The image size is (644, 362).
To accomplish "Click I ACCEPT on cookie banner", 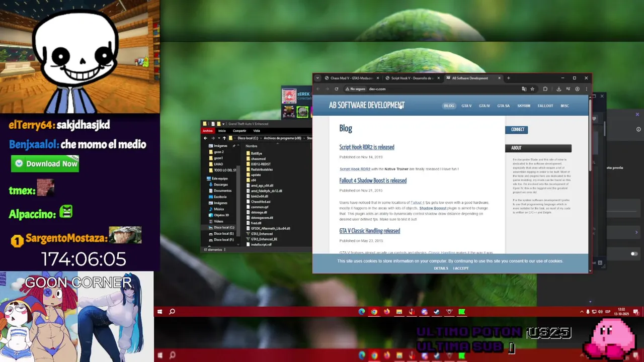I will point(461,268).
